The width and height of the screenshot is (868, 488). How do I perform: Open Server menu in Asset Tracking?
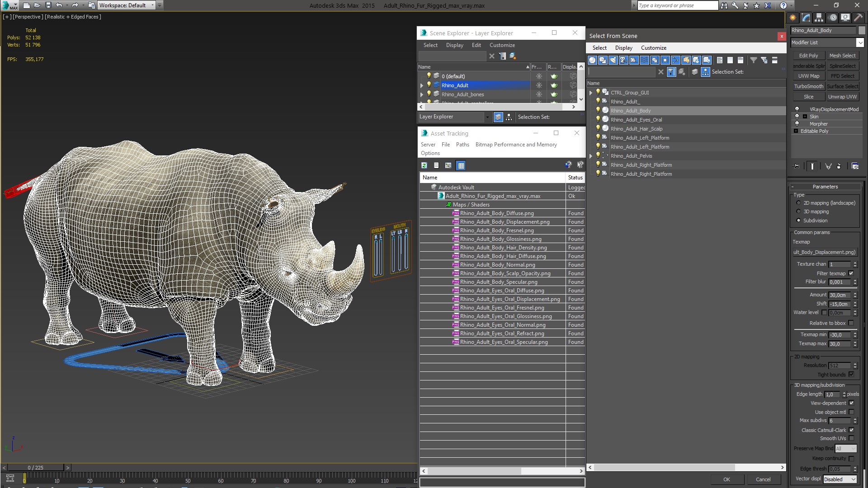pos(428,145)
